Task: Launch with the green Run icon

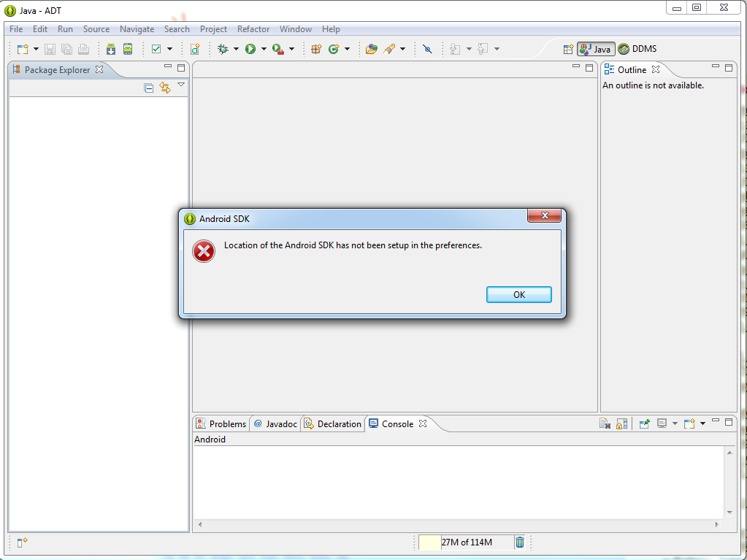Action: click(250, 49)
